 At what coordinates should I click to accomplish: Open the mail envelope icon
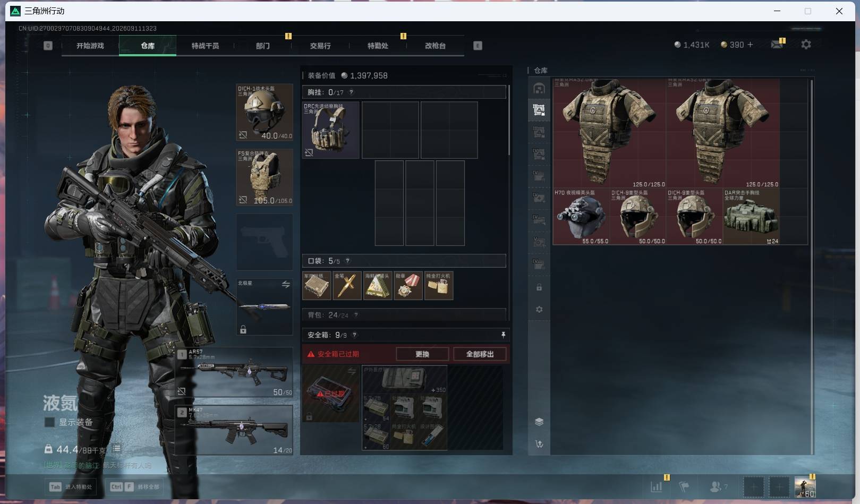[777, 45]
